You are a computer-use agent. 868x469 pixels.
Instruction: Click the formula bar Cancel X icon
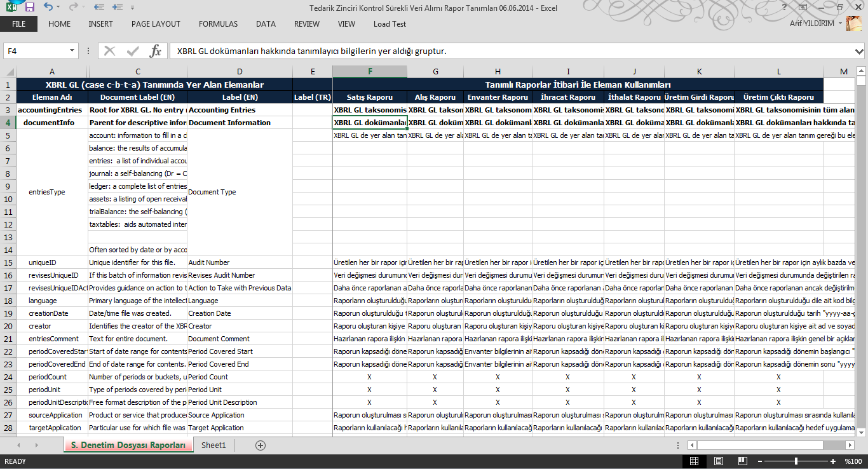point(110,51)
